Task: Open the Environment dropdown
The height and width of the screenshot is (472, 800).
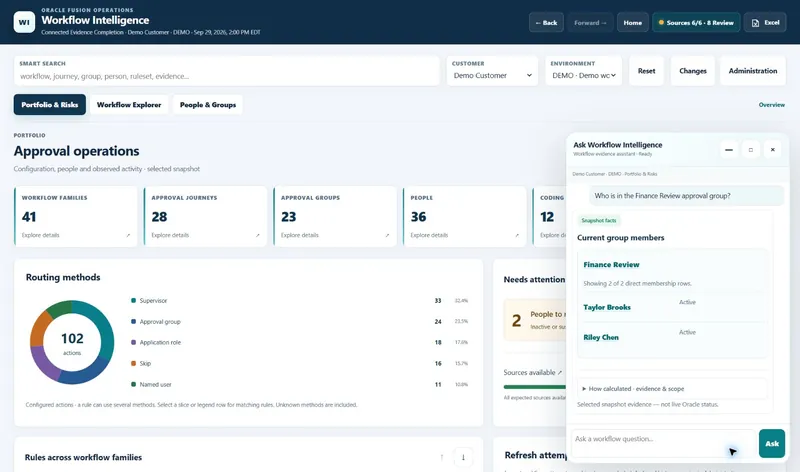Action: [584, 76]
